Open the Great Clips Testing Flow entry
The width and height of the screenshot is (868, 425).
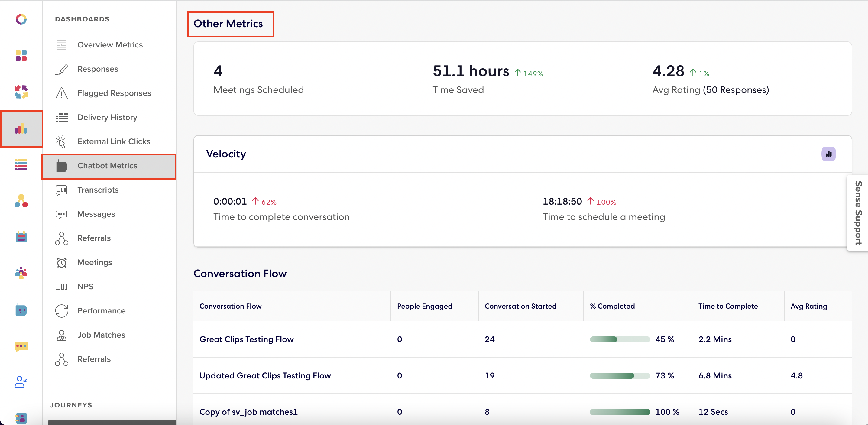click(246, 339)
